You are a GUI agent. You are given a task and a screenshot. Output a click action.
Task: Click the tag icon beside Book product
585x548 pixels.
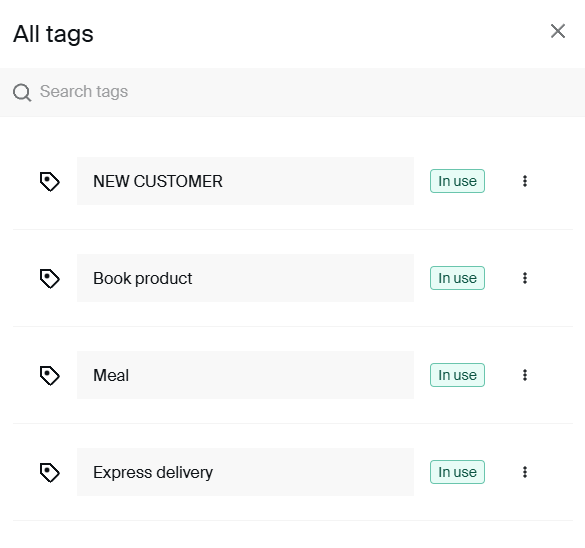click(50, 278)
